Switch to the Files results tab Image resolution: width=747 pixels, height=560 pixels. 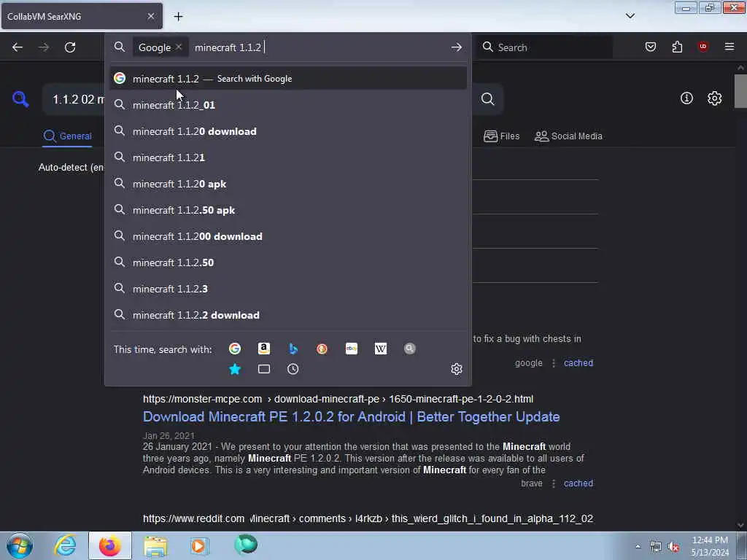pos(501,136)
